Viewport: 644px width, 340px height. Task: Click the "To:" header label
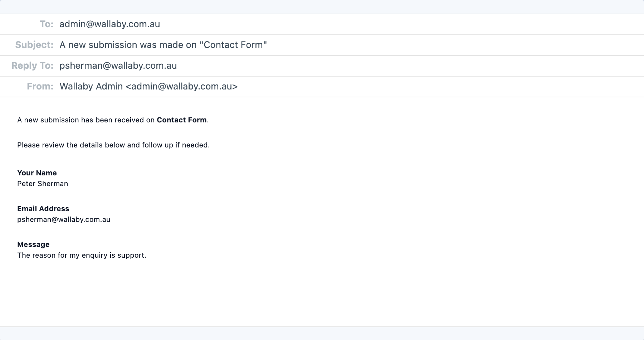point(47,24)
